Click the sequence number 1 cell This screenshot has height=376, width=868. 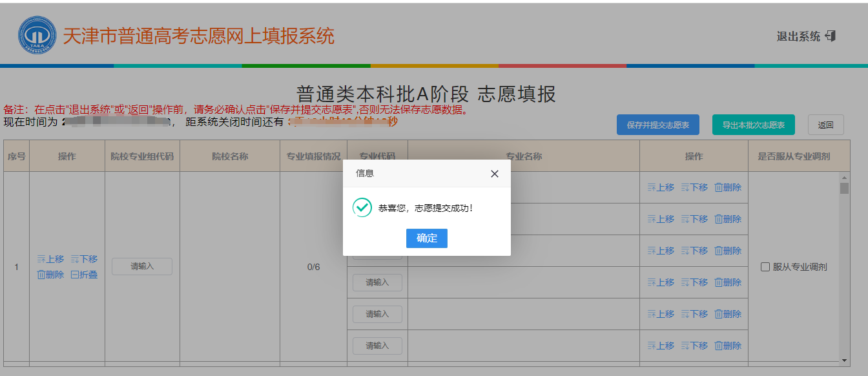(16, 267)
